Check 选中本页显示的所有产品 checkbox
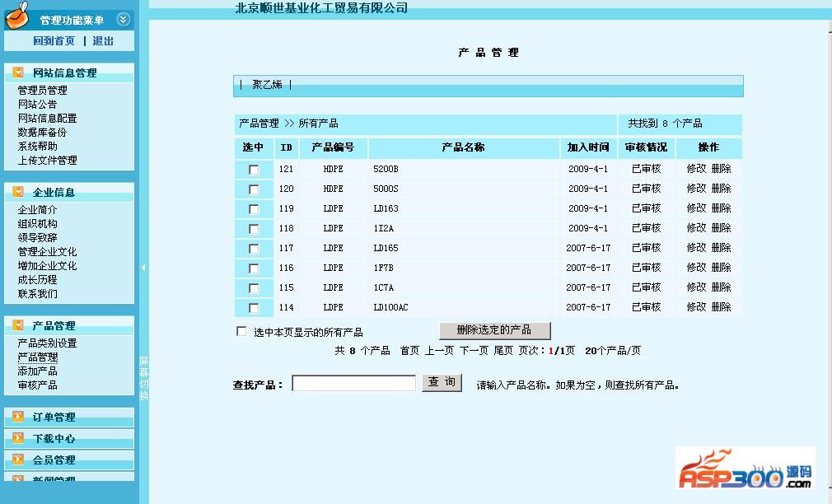The image size is (832, 504). pyautogui.click(x=241, y=331)
